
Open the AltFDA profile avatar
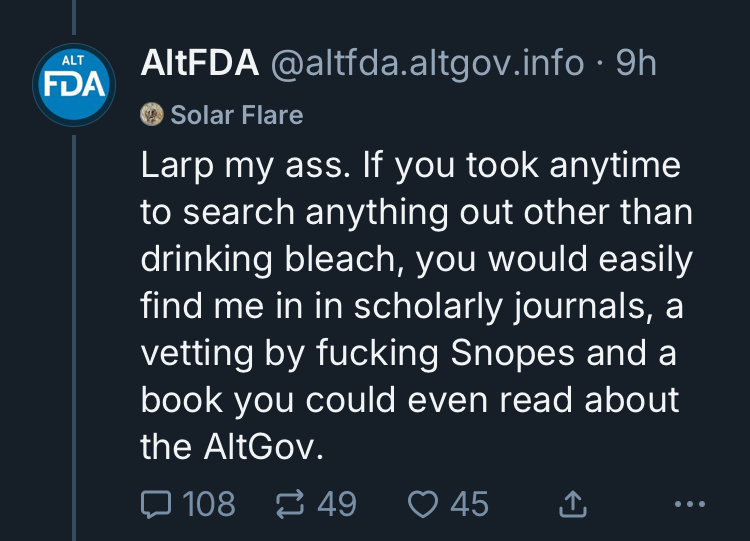(74, 84)
